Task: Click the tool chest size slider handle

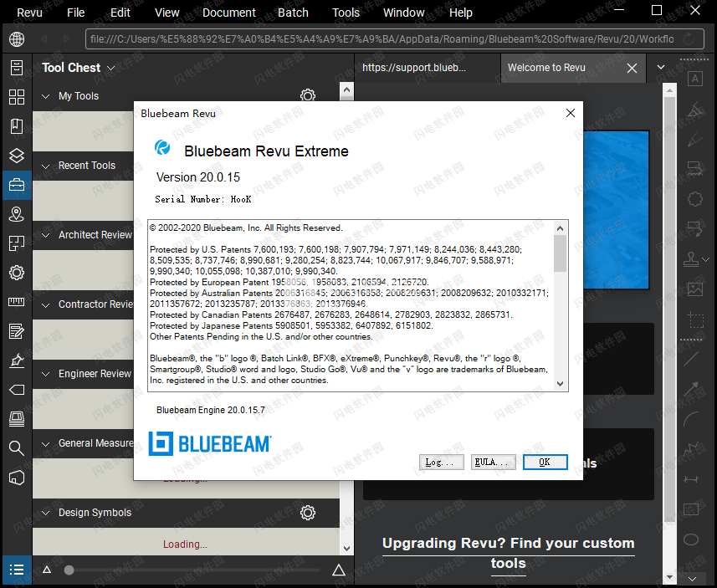Action: (x=69, y=570)
